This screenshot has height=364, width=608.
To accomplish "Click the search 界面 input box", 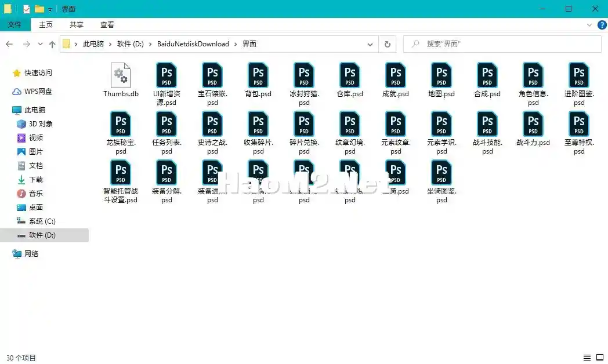I will click(502, 44).
